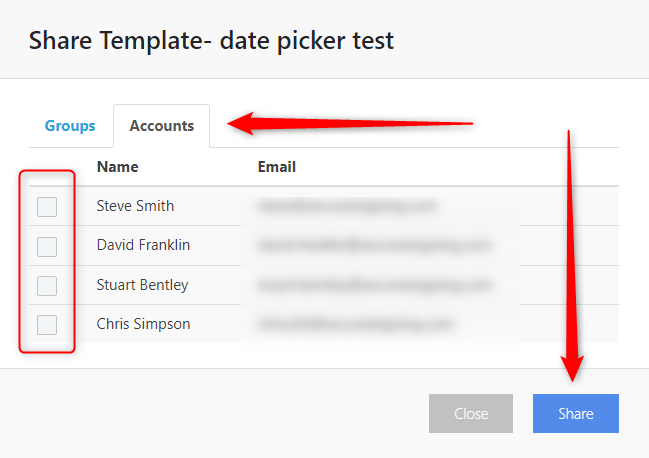Click the grey Close button
The width and height of the screenshot is (649, 458).
471,414
